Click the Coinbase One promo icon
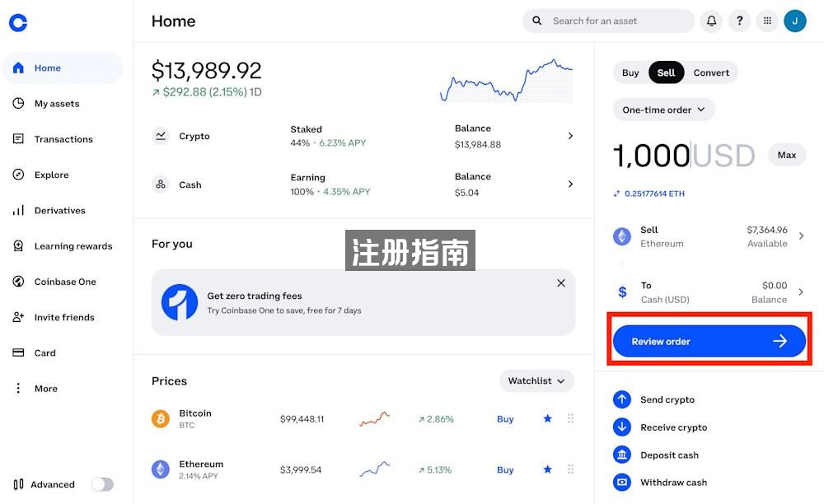Viewport: 824px width, 504px height. [180, 302]
